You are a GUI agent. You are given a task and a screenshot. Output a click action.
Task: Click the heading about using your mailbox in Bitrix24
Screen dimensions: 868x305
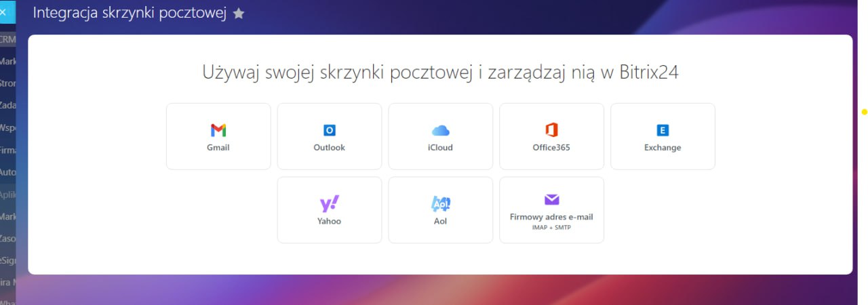point(440,73)
